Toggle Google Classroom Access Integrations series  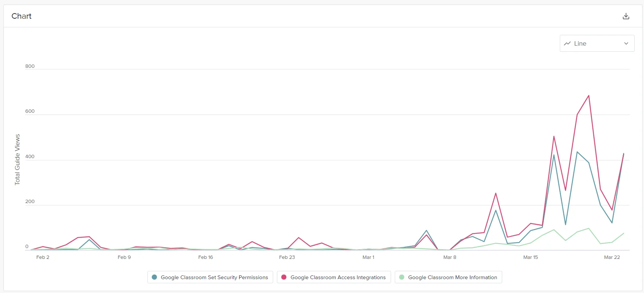(x=334, y=277)
